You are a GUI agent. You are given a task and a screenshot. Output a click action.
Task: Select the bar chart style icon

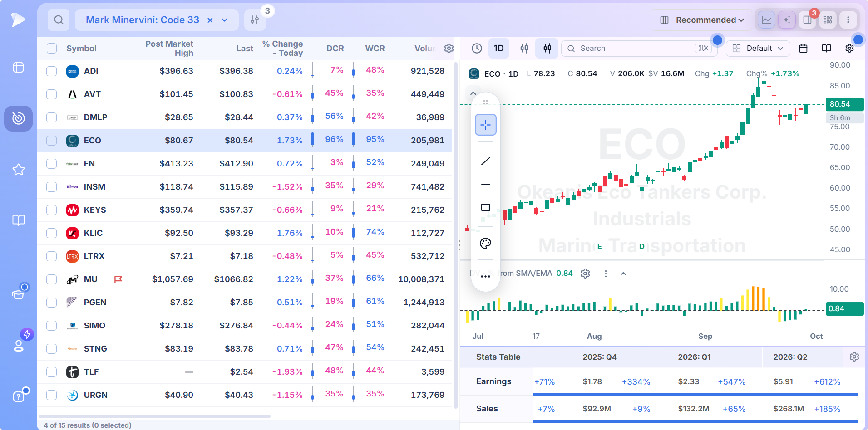[524, 48]
